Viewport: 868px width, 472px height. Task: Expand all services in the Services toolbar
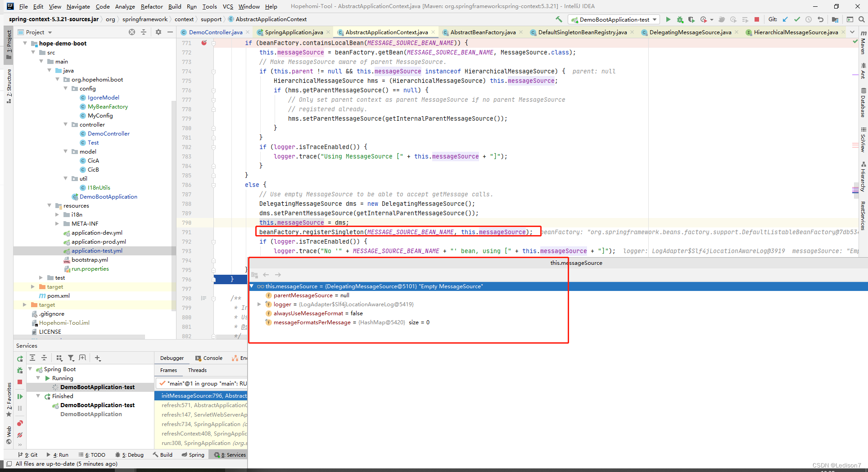point(32,358)
